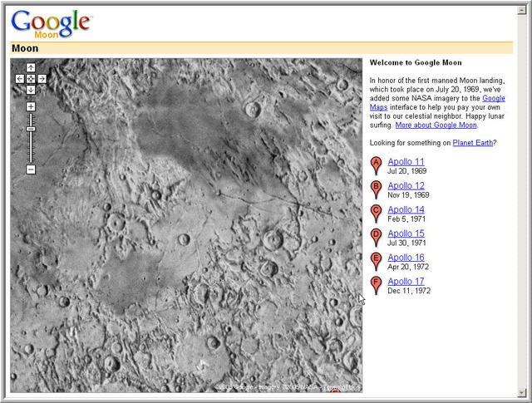Pan the map down with arrow button
Image resolution: width=532 pixels, height=403 pixels.
pos(31,90)
